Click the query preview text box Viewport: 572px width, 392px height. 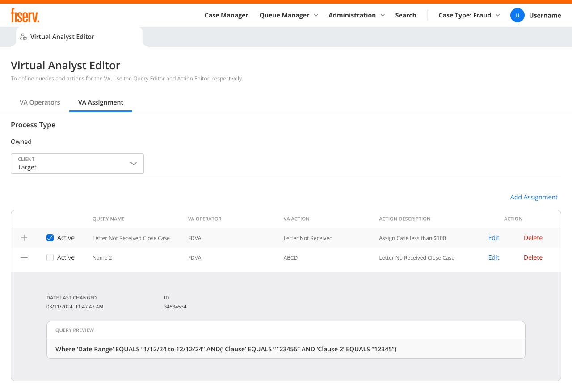[286, 349]
